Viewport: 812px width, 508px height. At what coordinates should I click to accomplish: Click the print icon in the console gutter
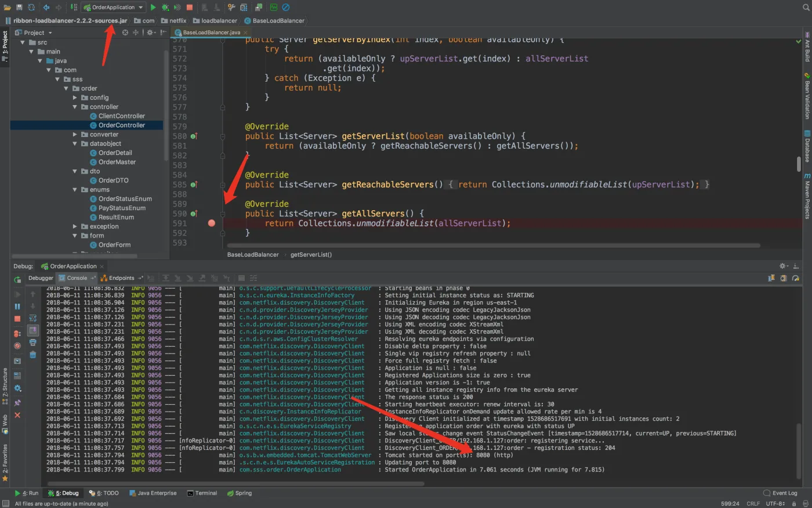pyautogui.click(x=33, y=343)
